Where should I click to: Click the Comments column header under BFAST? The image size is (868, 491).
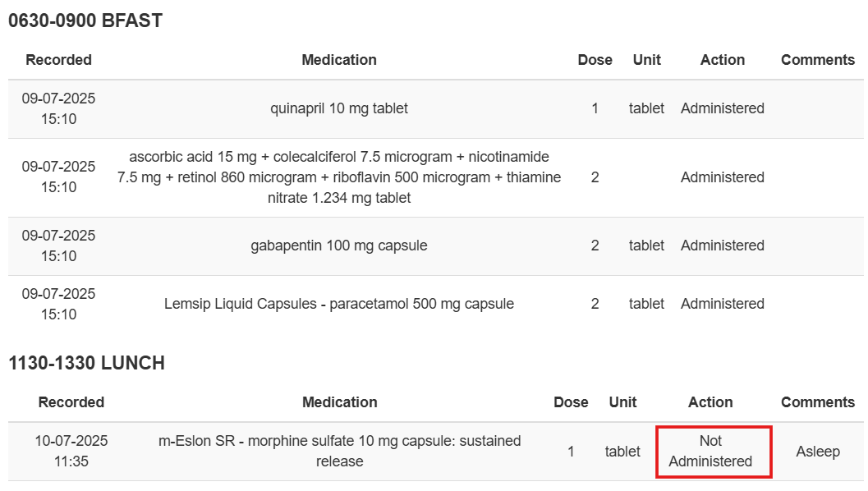(x=818, y=60)
